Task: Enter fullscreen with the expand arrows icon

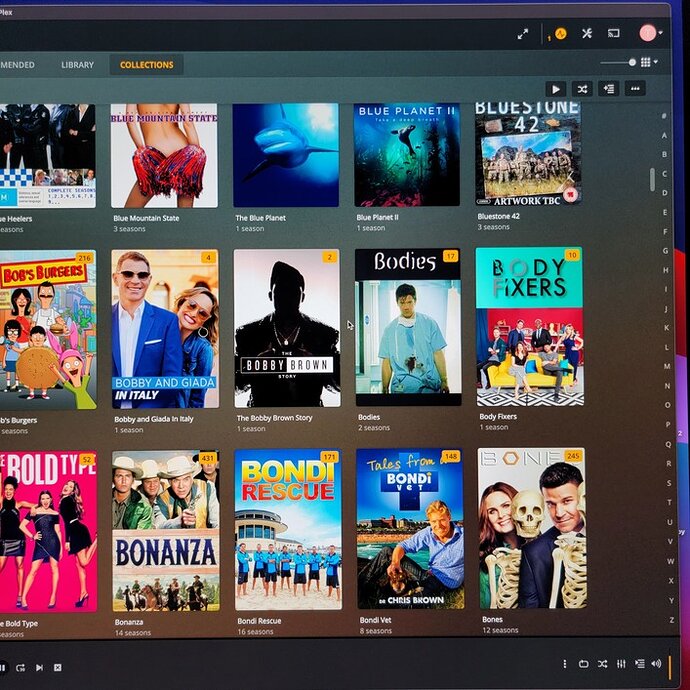Action: point(523,34)
